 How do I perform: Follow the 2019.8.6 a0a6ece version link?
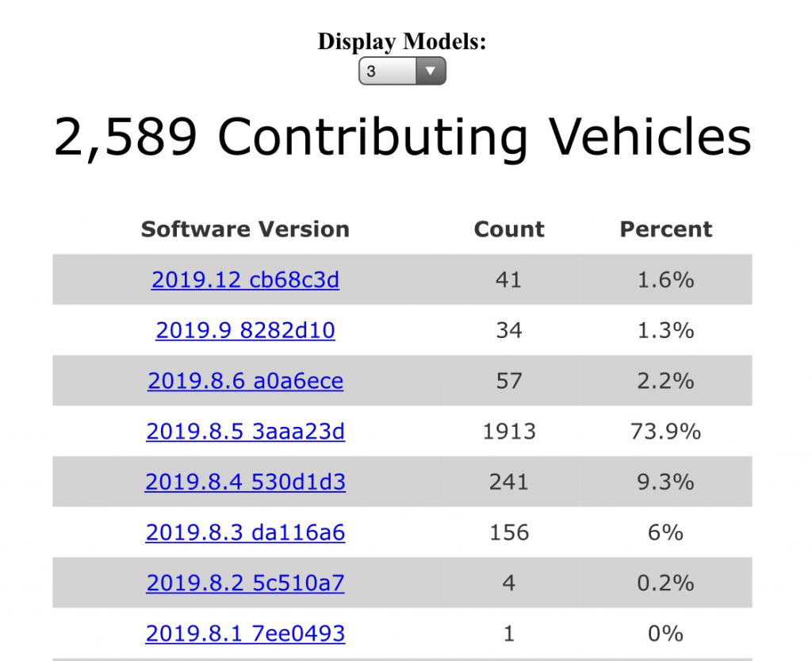tap(245, 381)
